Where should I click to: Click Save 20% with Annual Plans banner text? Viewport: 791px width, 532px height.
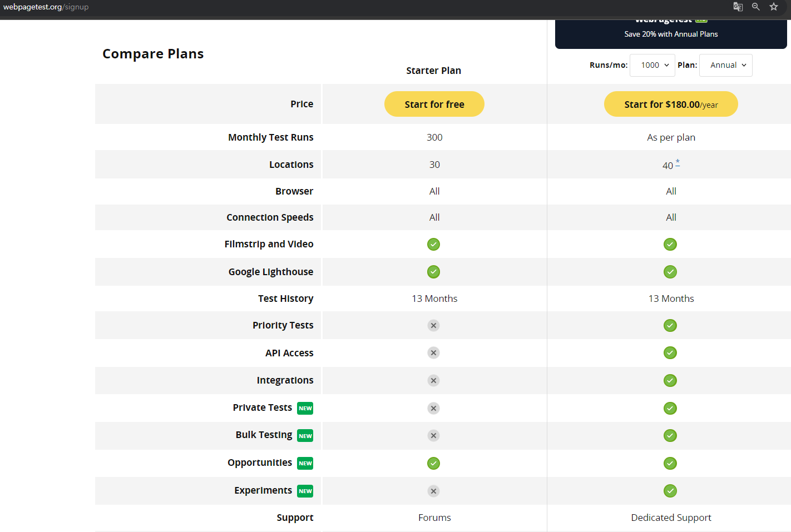[671, 34]
